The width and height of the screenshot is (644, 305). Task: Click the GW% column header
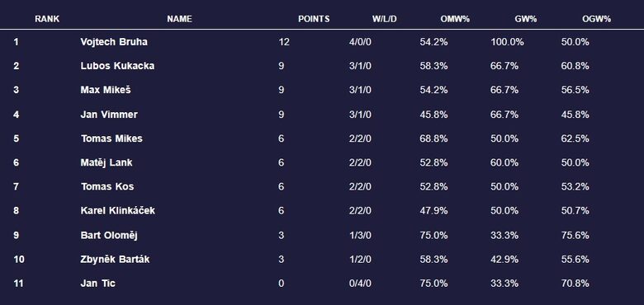[526, 19]
